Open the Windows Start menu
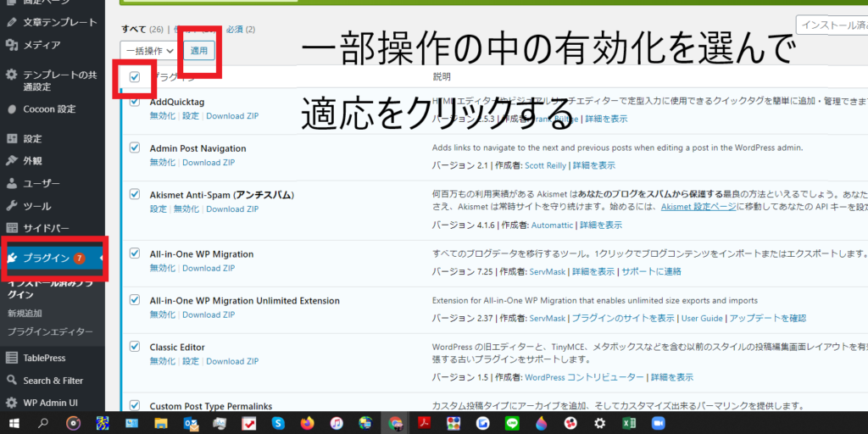868x434 pixels. click(14, 424)
